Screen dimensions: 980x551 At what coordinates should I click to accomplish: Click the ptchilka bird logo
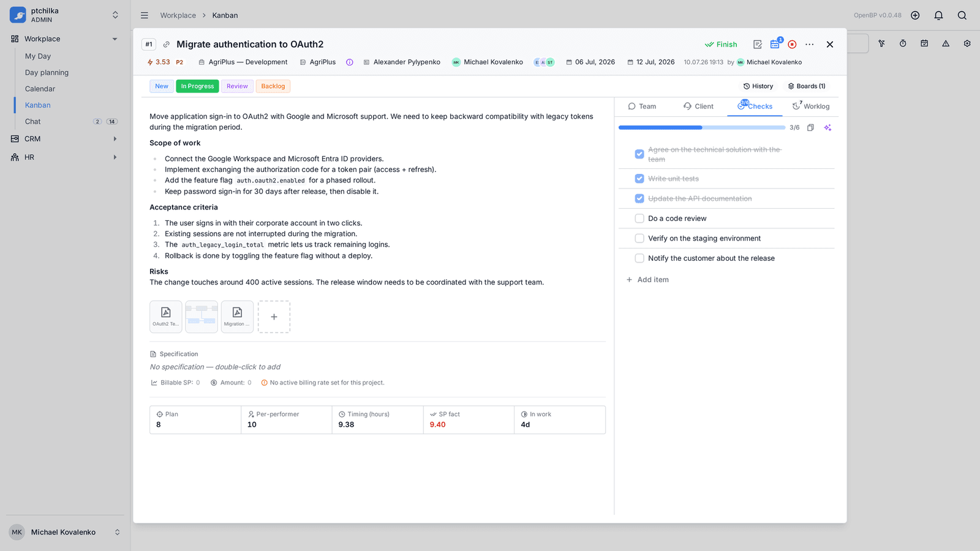tap(18, 15)
